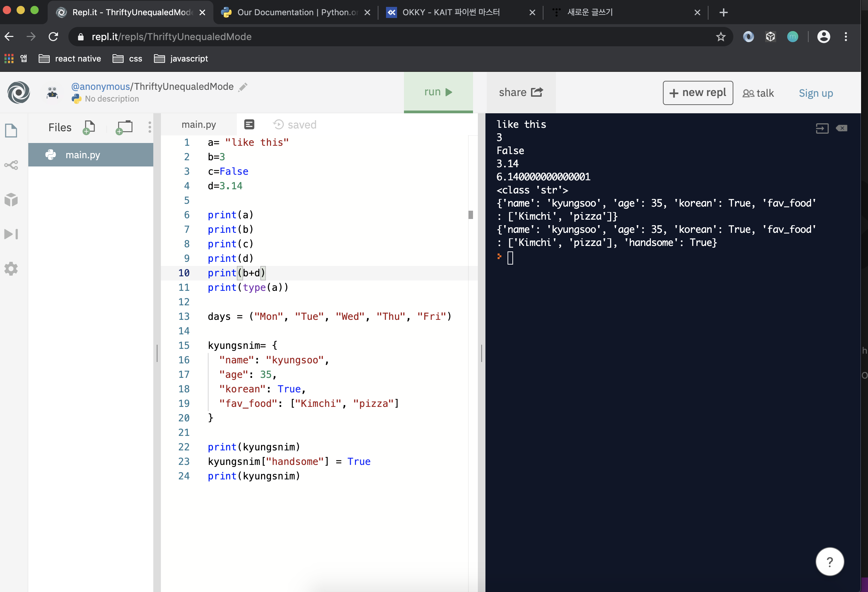This screenshot has height=592, width=868.
Task: Open settings gear in left sidebar
Action: (11, 268)
